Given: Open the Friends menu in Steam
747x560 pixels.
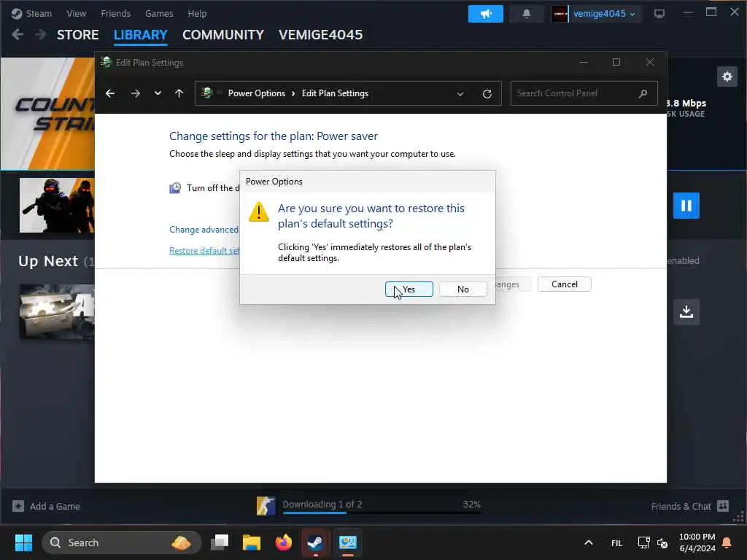Looking at the screenshot, I should (115, 13).
